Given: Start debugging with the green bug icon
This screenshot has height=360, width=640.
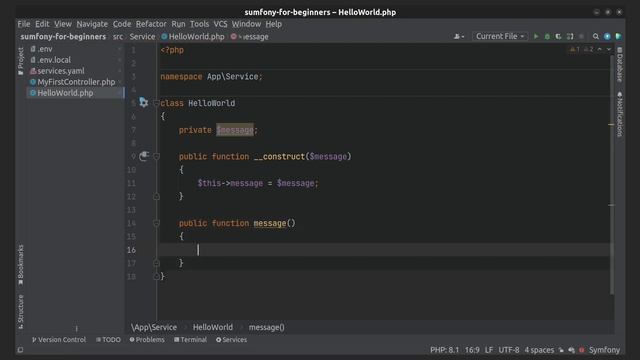Looking at the screenshot, I should pos(547,36).
